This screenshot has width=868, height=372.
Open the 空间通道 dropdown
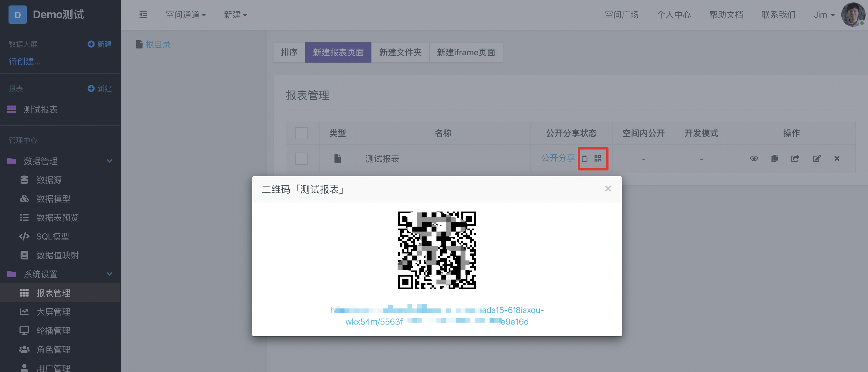click(185, 15)
